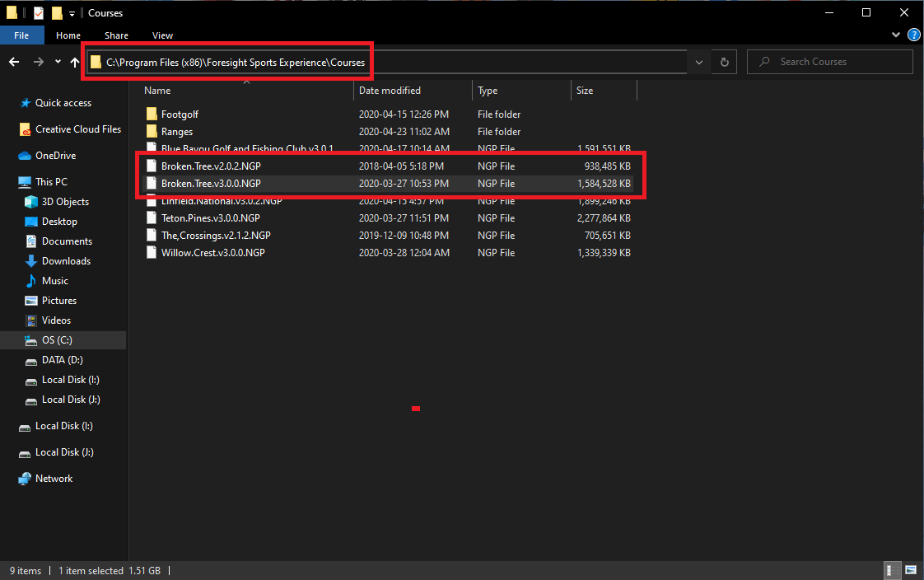The height and width of the screenshot is (580, 924).
Task: Click Willow.Crest file icon
Action: (152, 252)
